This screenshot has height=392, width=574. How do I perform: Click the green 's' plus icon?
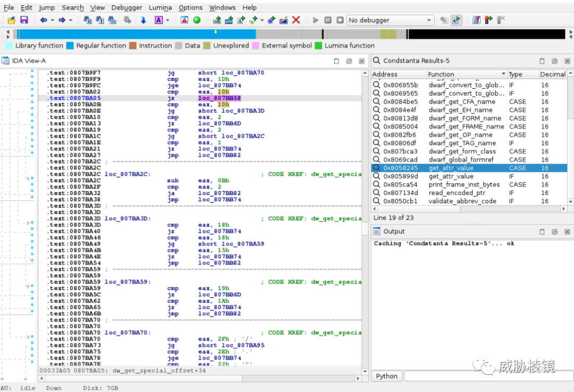point(253,20)
